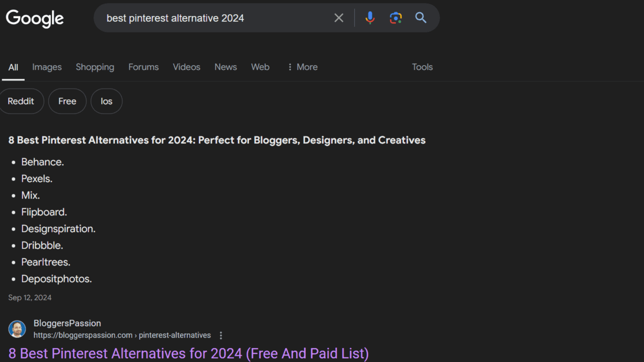Image resolution: width=644 pixels, height=362 pixels.
Task: Switch to the Shopping tab
Action: pos(95,67)
